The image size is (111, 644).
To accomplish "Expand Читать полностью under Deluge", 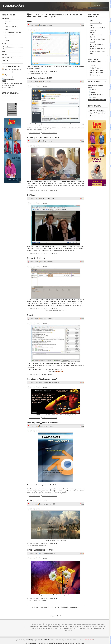I will (x=34, y=309).
